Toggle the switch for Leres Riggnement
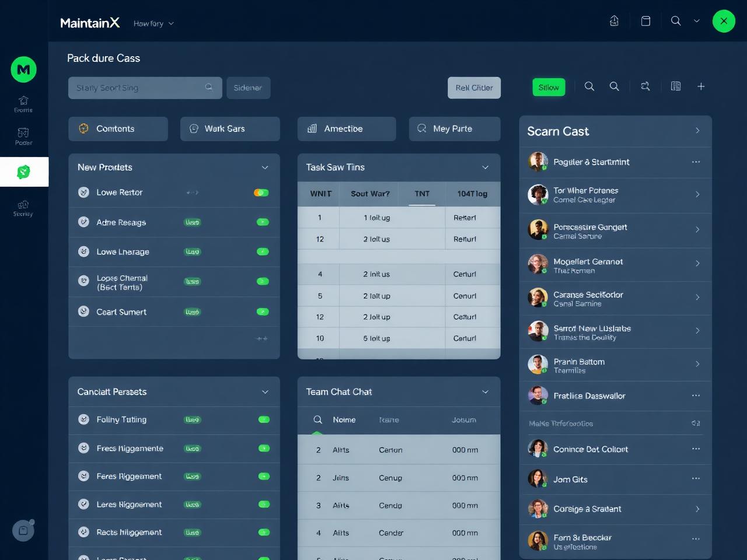 click(264, 504)
